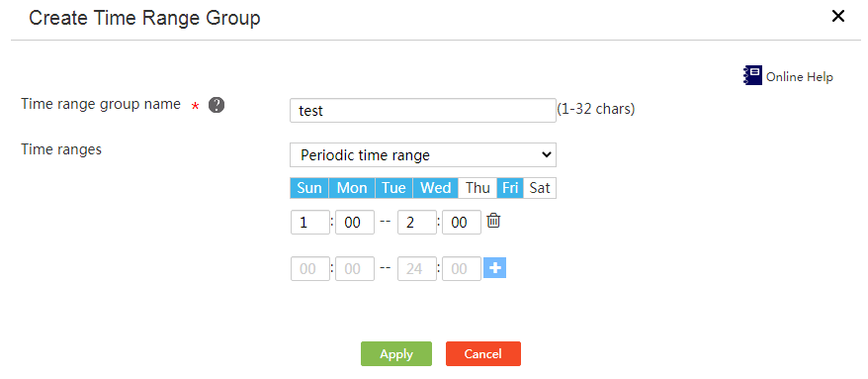The height and width of the screenshot is (379, 868).
Task: Open the Online Help notebook icon
Action: click(x=752, y=76)
